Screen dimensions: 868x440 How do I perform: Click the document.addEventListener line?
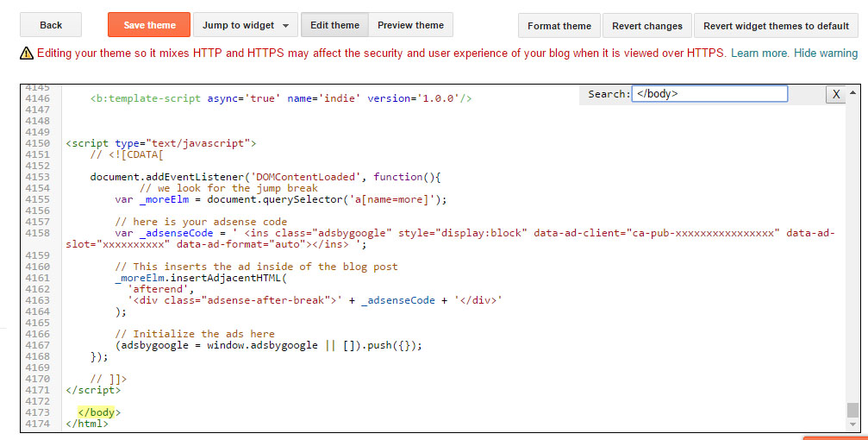pyautogui.click(x=265, y=177)
